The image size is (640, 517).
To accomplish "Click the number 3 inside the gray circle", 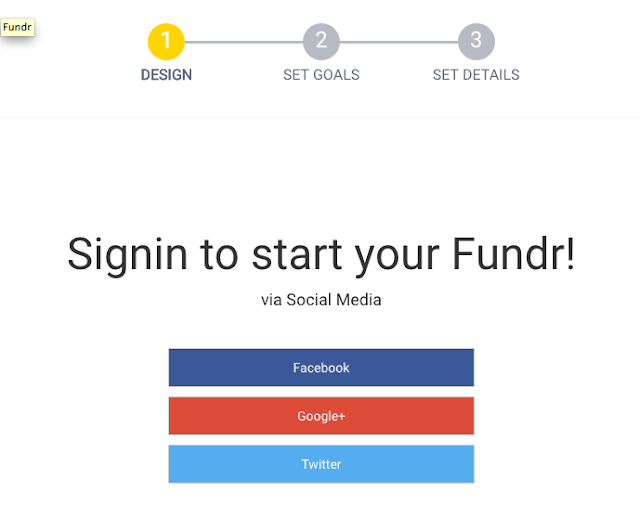I will click(476, 41).
